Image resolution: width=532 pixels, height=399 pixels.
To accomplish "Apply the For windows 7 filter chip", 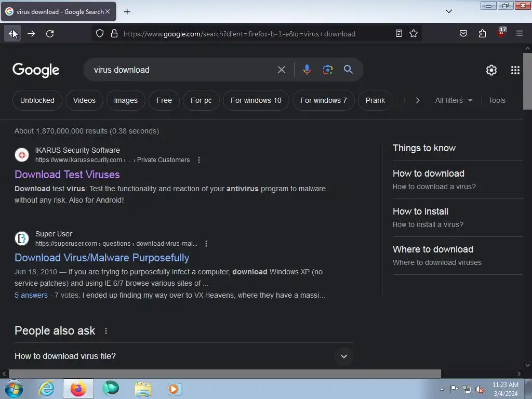I will (x=324, y=100).
